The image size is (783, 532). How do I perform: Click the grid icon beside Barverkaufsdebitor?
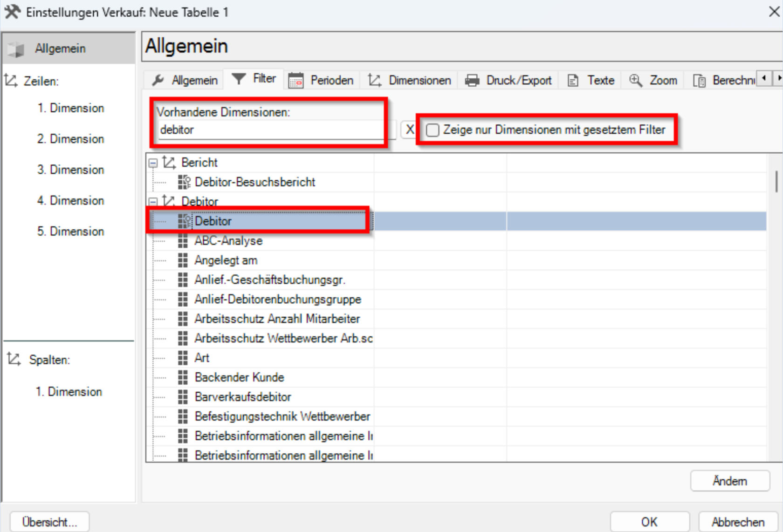[183, 397]
